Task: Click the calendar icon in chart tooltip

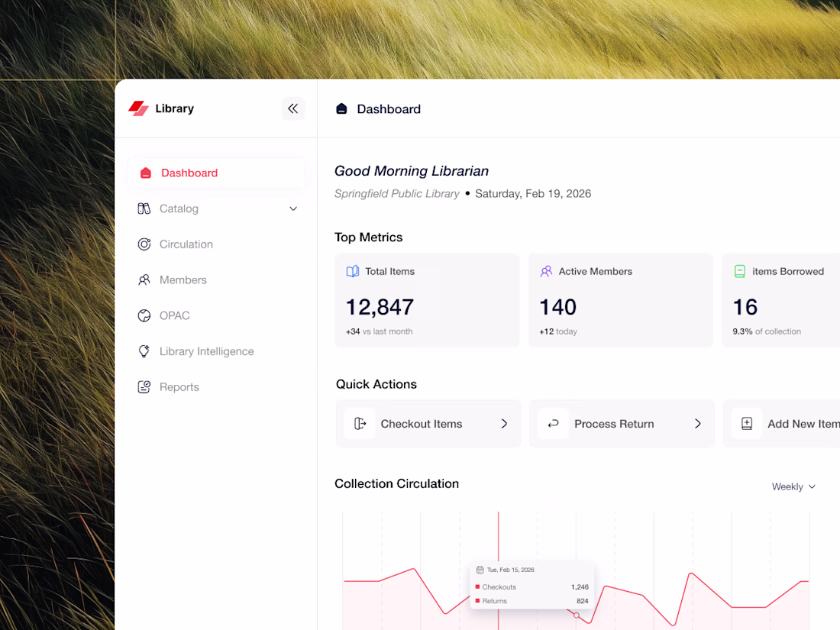Action: click(480, 570)
